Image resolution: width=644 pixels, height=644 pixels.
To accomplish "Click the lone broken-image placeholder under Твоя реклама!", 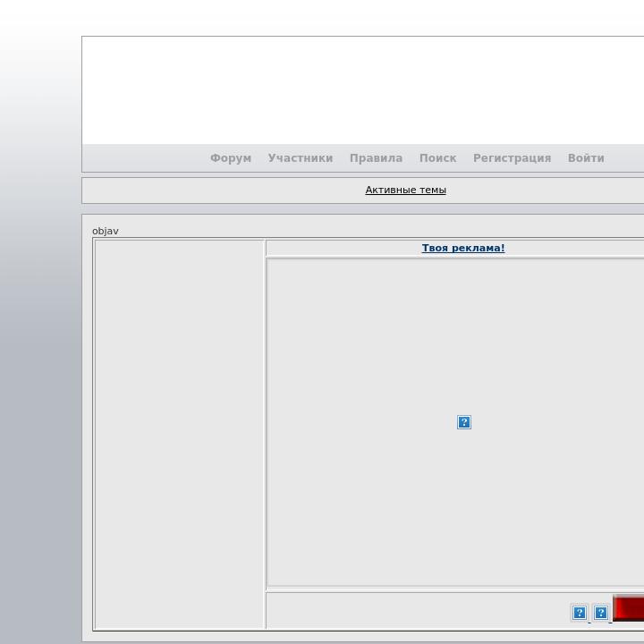I will [464, 422].
